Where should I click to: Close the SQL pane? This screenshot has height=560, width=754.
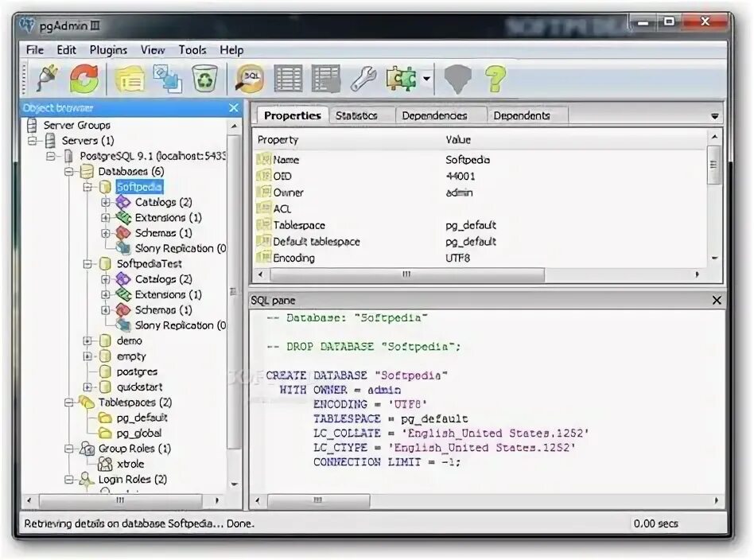point(717,300)
